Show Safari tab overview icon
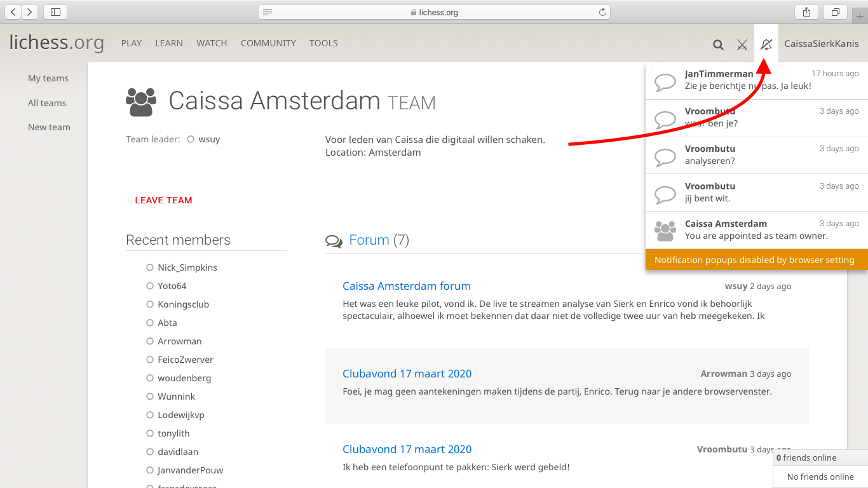Screen dimensions: 868x488 click(x=835, y=11)
